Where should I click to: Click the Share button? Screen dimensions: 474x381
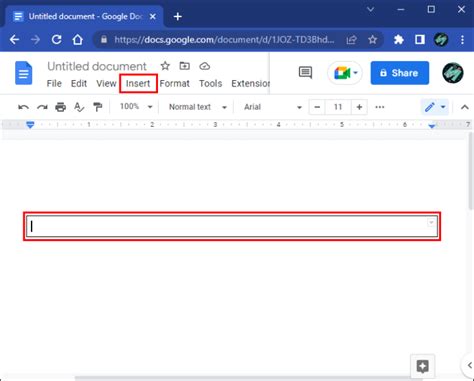[400, 73]
